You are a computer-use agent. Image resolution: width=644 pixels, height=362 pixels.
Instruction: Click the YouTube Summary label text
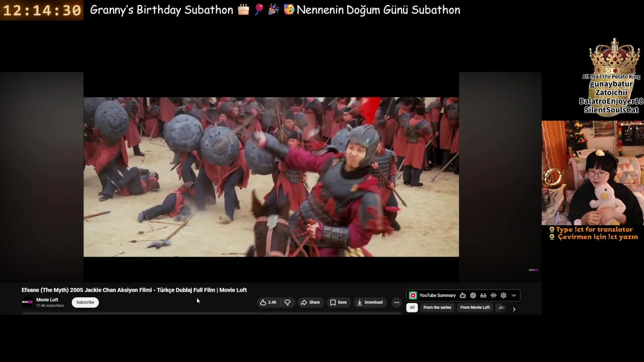point(438,296)
